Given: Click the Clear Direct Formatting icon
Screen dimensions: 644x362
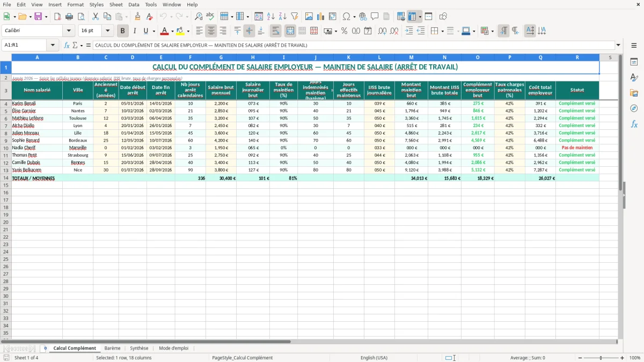Looking at the screenshot, I should 149,17.
